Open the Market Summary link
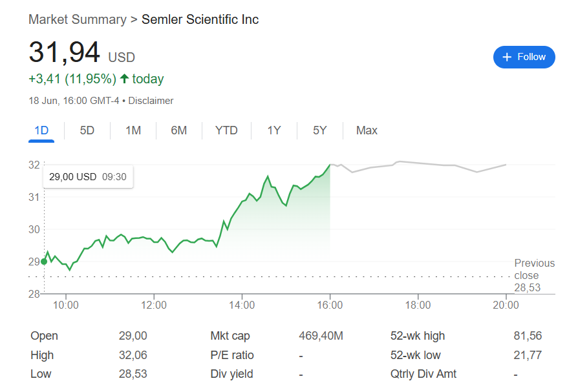Screen dimensions: 578x392 78,19
